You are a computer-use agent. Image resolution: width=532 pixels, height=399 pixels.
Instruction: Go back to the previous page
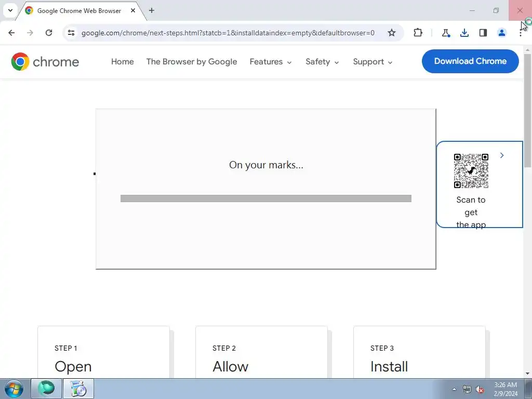(11, 33)
